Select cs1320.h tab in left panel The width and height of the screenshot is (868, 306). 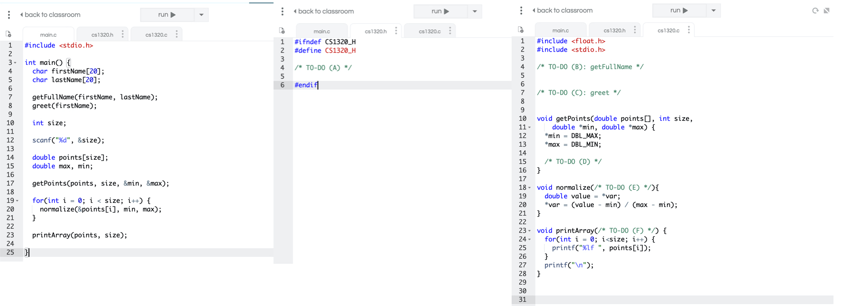pyautogui.click(x=102, y=35)
